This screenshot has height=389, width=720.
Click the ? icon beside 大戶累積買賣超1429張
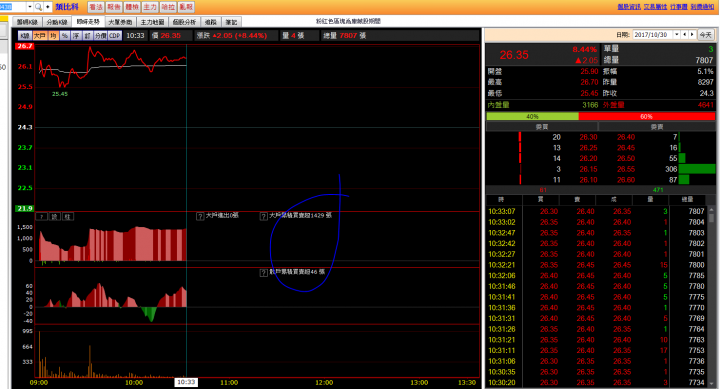[264, 216]
